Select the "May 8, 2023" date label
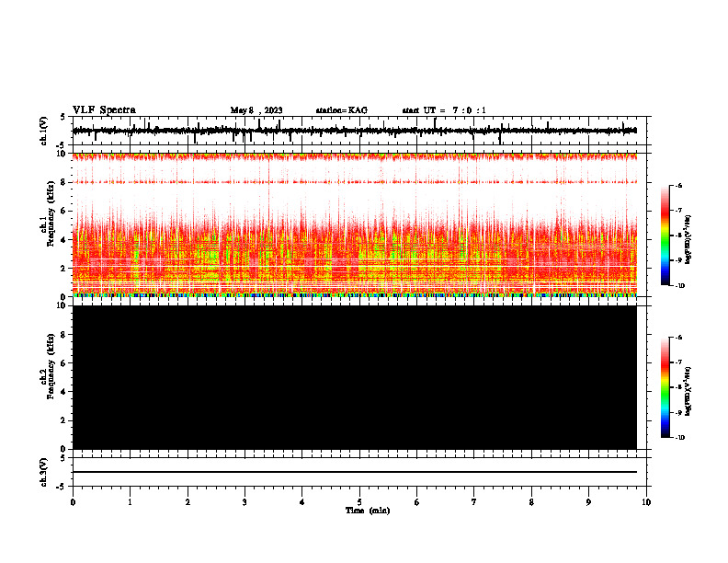 tap(256, 110)
